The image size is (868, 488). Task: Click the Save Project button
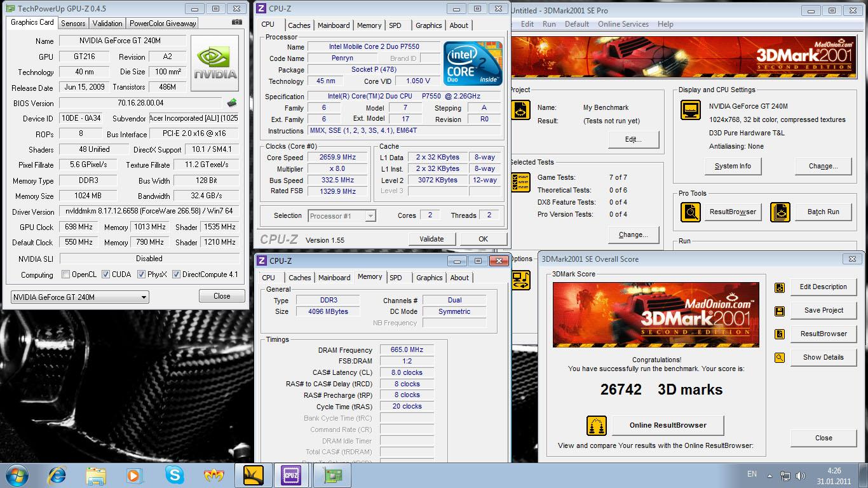[x=823, y=310]
